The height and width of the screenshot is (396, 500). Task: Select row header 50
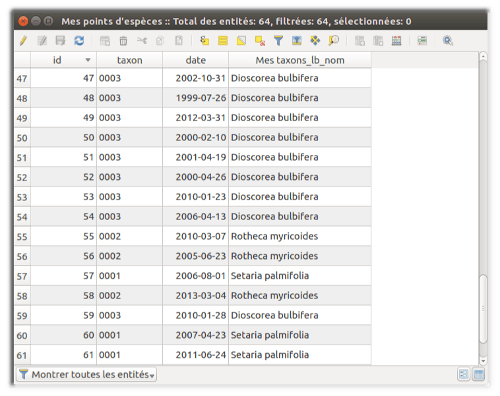coord(22,138)
